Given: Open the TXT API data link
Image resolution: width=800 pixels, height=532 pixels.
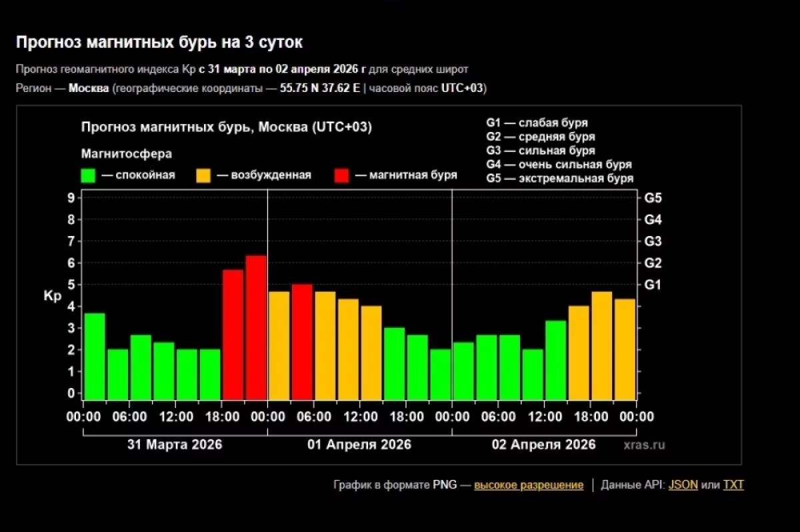Looking at the screenshot, I should 733,485.
